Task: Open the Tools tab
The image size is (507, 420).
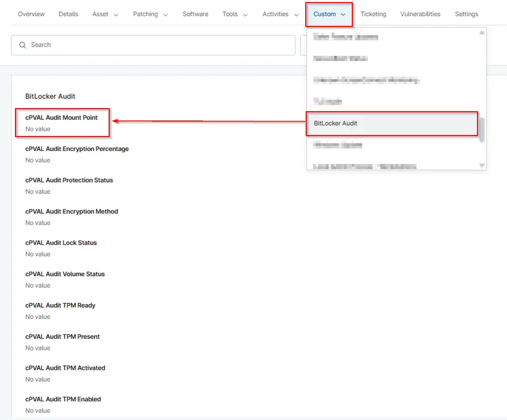Action: point(230,14)
